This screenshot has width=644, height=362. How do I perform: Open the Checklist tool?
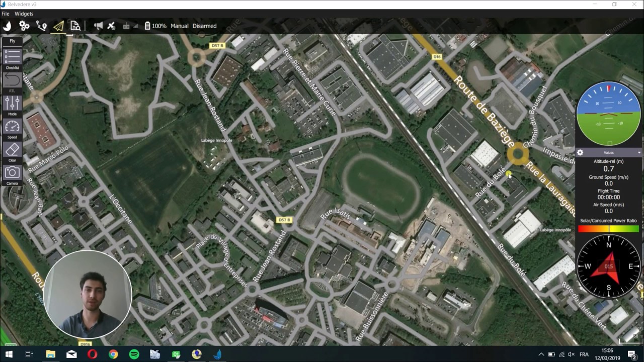click(x=13, y=59)
